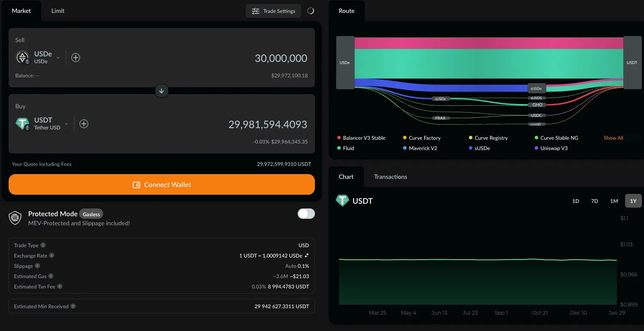Click the help icon next to Estimated Min Received
Image resolution: width=644 pixels, height=331 pixels.
point(73,306)
